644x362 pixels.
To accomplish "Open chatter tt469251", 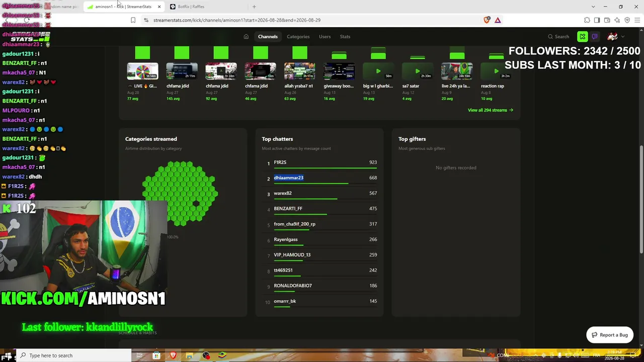I will click(283, 270).
